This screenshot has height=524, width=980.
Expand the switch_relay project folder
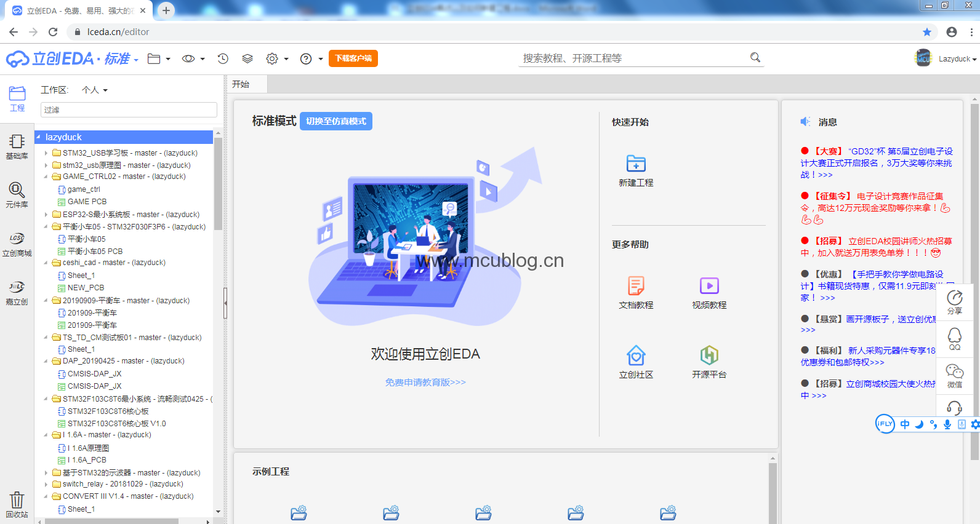46,484
